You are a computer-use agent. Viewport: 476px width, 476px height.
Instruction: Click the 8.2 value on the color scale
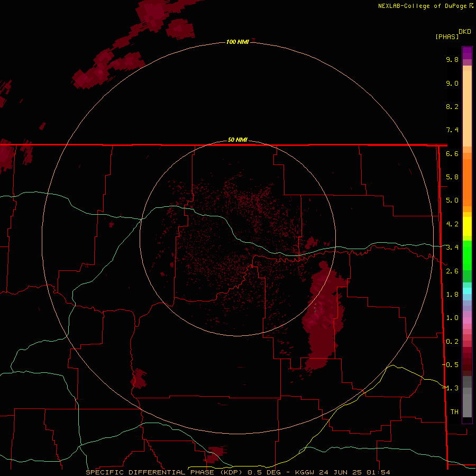click(452, 106)
